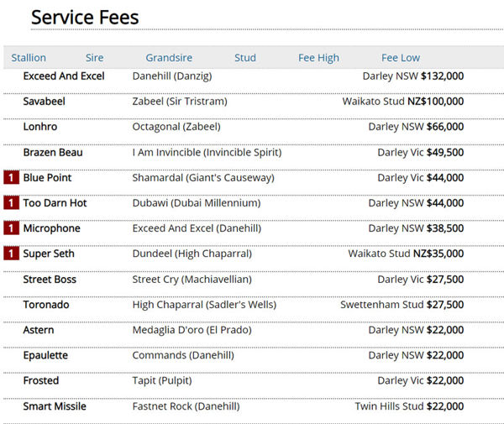504x424 pixels.
Task: Click the Astern stallion name
Action: pos(39,330)
